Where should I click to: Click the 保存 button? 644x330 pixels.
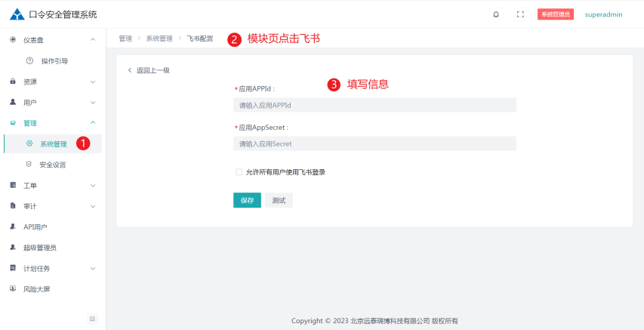pyautogui.click(x=247, y=200)
